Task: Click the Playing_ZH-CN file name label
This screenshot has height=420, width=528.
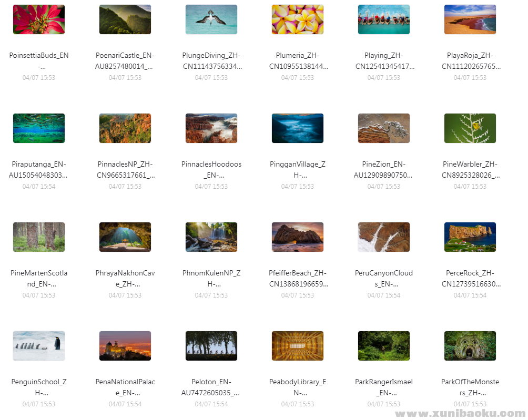Action: click(x=384, y=60)
